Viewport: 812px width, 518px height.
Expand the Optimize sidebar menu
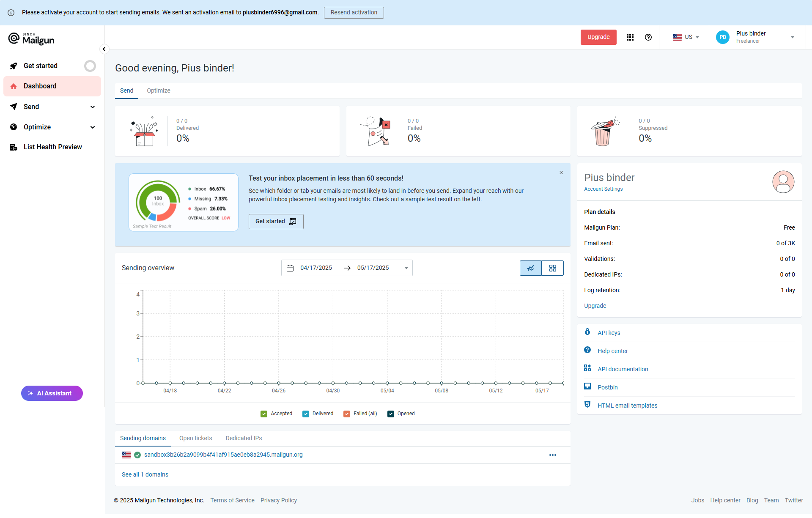coord(93,127)
